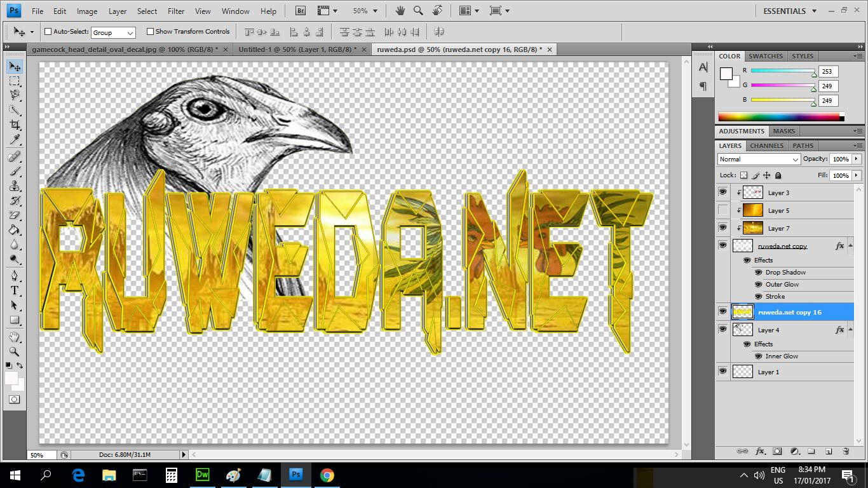
Task: Select the Layer 1 row in layers panel
Action: pyautogui.click(x=785, y=372)
